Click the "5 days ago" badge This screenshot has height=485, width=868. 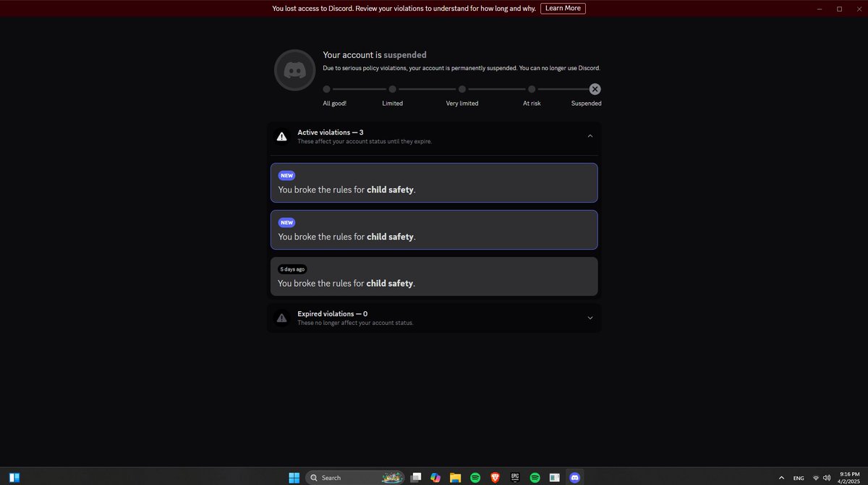click(x=292, y=269)
